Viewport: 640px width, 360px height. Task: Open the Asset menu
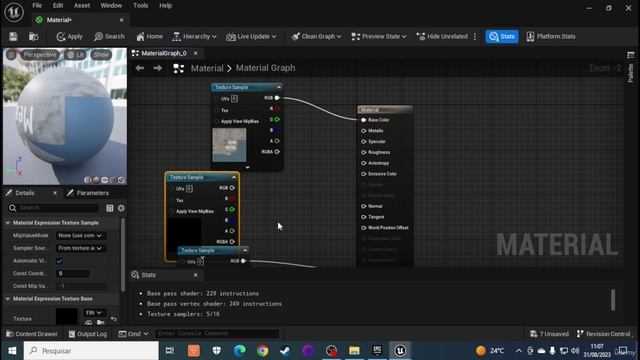point(82,6)
